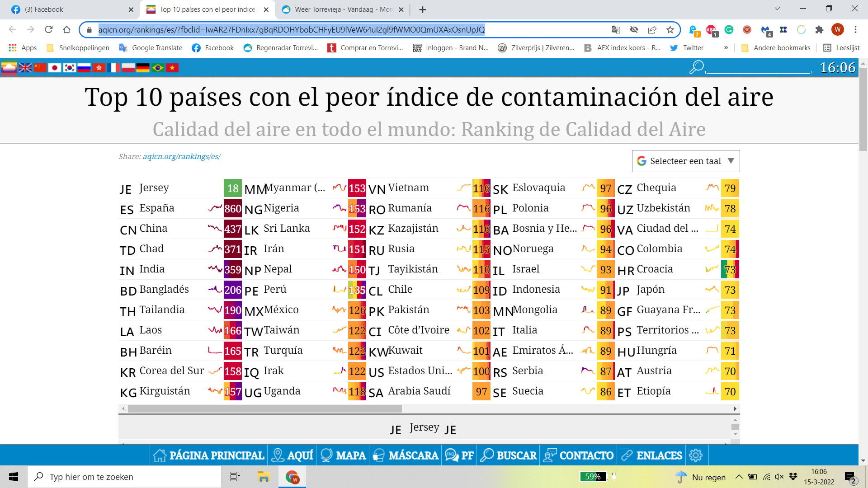
Task: Switch to the Facebook browser tab
Action: pos(68,9)
